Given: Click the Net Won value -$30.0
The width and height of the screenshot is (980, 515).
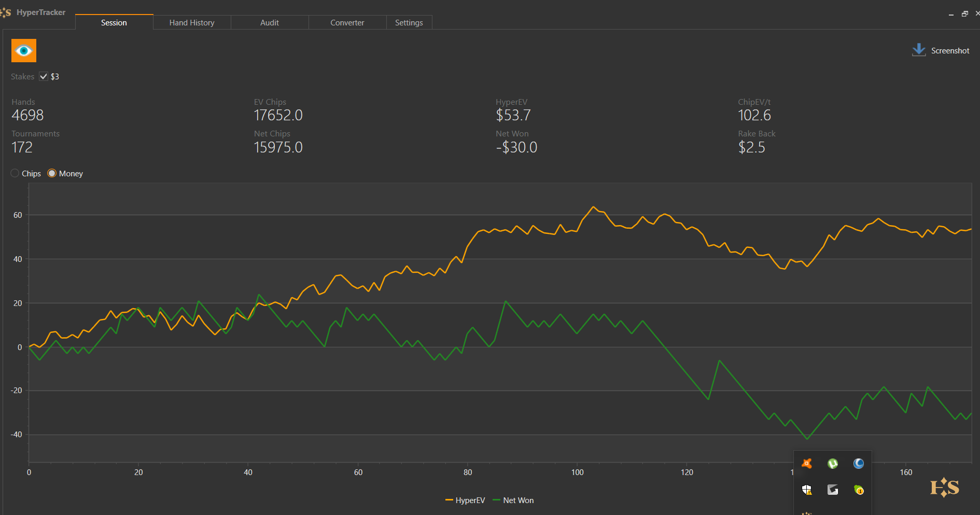Looking at the screenshot, I should [516, 147].
